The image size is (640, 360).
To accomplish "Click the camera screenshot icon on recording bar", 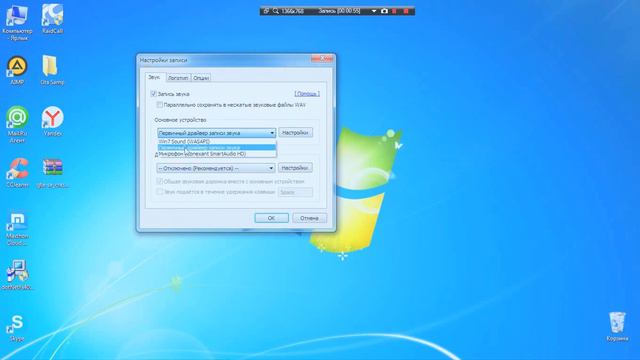I will tap(384, 11).
